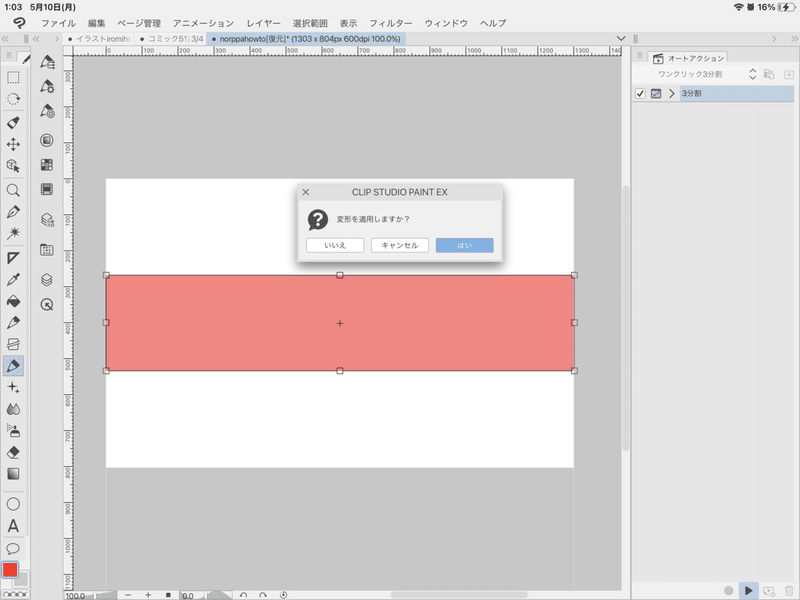Select the Figure ellipse tool

point(13,504)
